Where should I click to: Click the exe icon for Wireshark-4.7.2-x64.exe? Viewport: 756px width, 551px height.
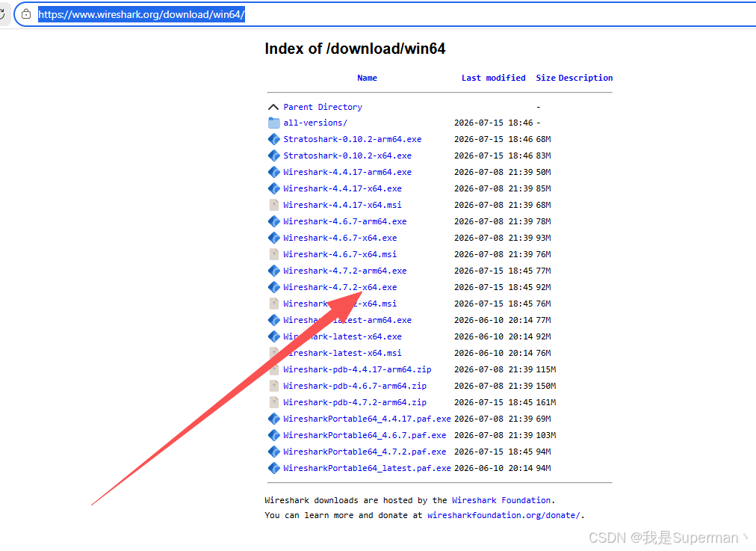tap(274, 287)
